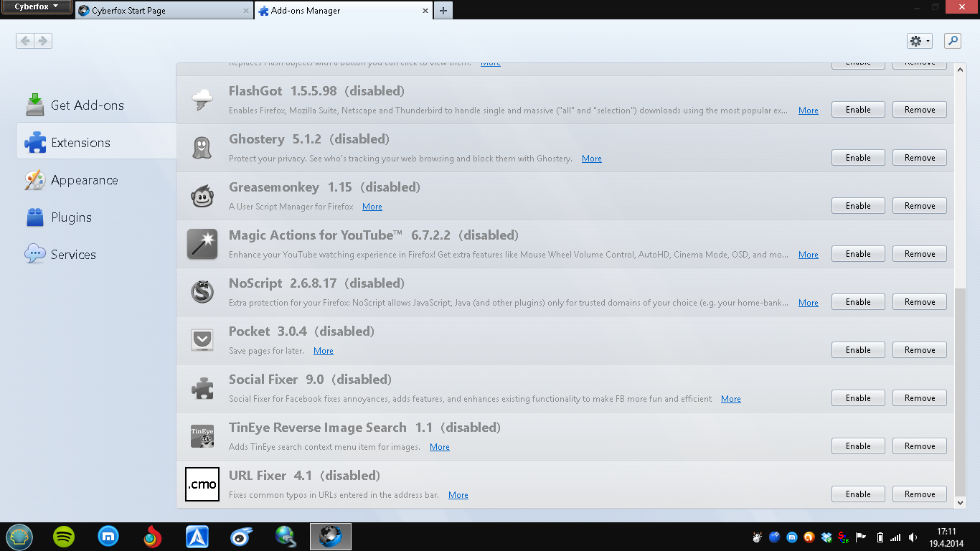Image resolution: width=980 pixels, height=551 pixels.
Task: Enable TinEye Reverse Image Search
Action: click(x=858, y=446)
